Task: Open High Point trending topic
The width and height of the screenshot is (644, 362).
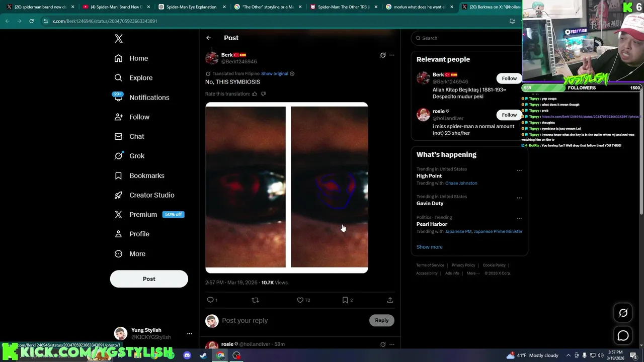Action: pos(429,176)
